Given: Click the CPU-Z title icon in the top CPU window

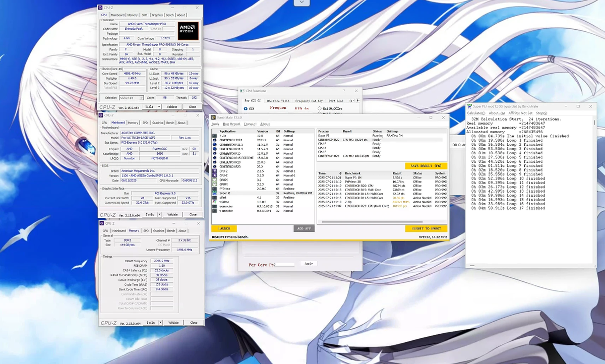Looking at the screenshot, I should (100, 8).
